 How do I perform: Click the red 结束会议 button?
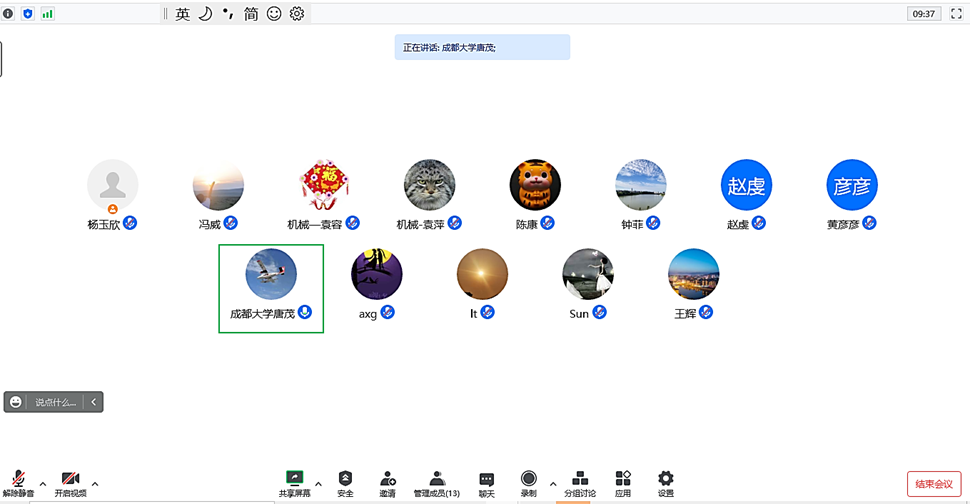pyautogui.click(x=933, y=484)
